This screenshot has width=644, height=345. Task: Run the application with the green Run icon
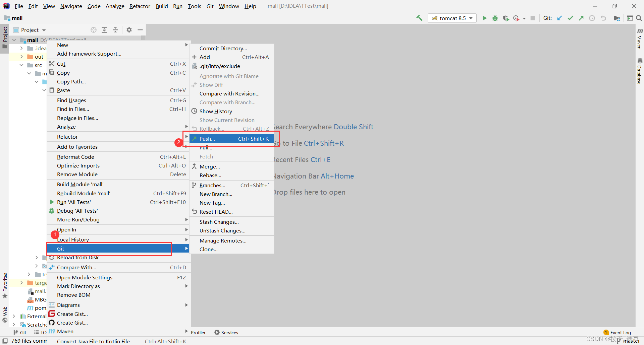click(x=484, y=18)
